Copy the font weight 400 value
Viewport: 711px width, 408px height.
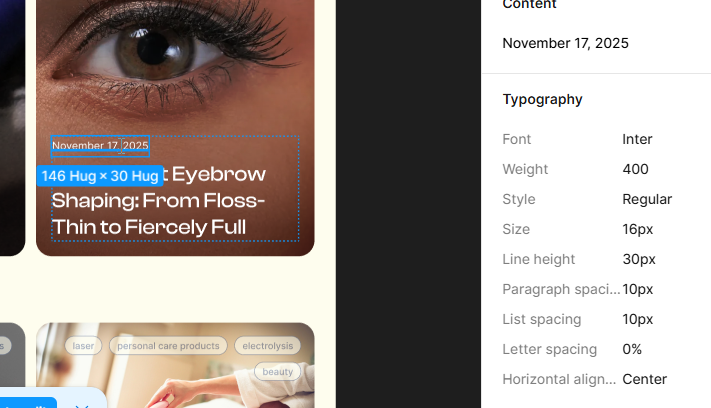(635, 169)
